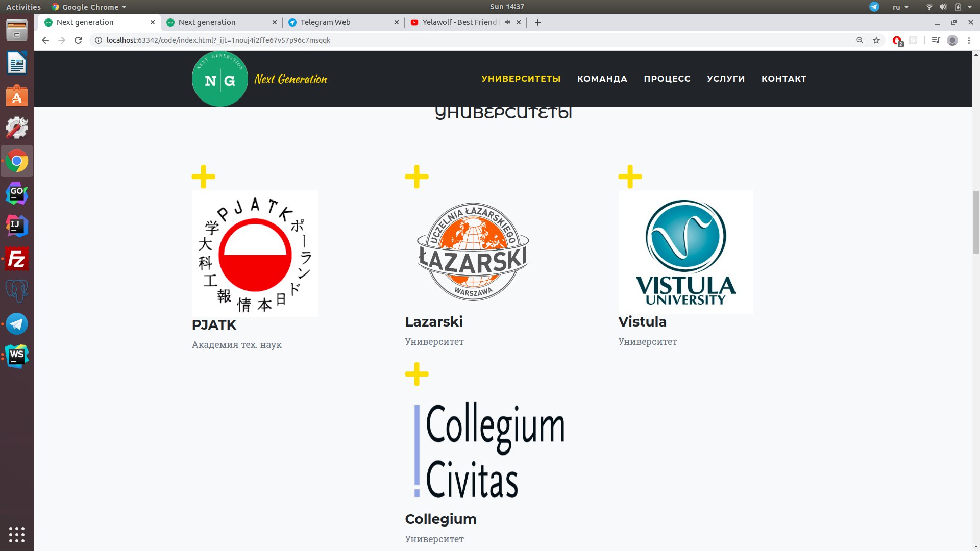Screen dimensions: 980x551
Task: Open the Activities overview
Action: pos(23,7)
